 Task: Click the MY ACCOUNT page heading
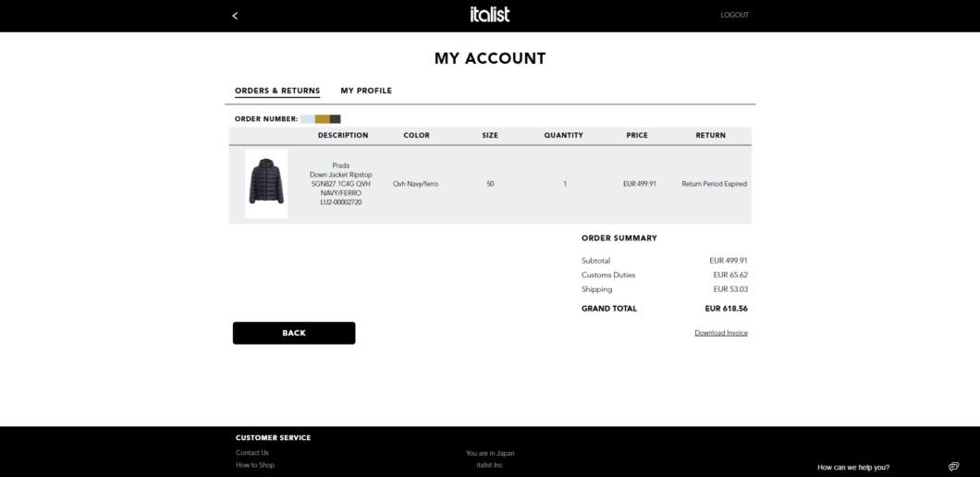pos(490,59)
